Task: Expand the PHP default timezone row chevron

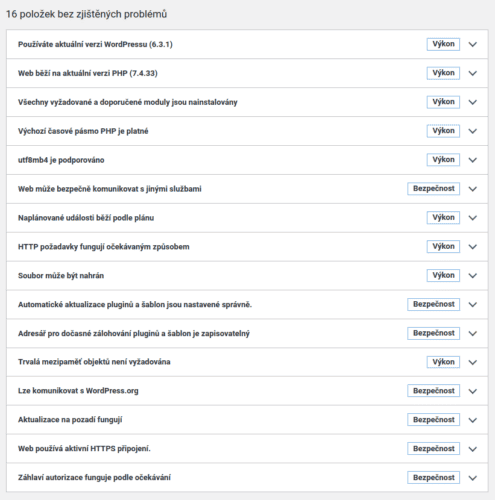Action: pos(473,131)
